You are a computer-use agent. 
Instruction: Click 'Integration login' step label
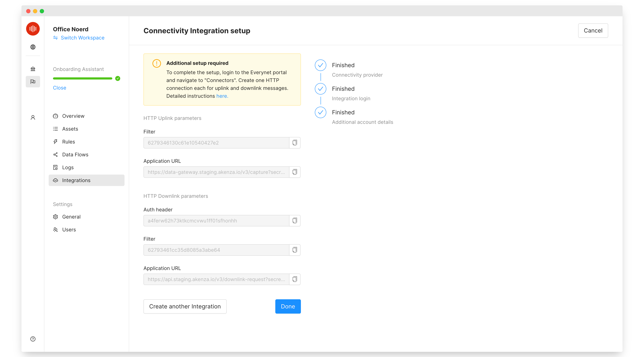coord(351,99)
